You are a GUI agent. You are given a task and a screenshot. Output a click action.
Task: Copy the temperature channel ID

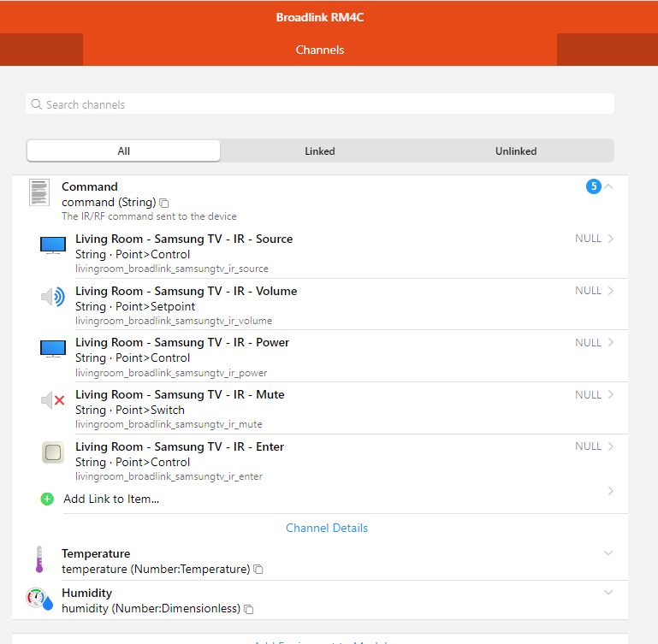pyautogui.click(x=258, y=570)
